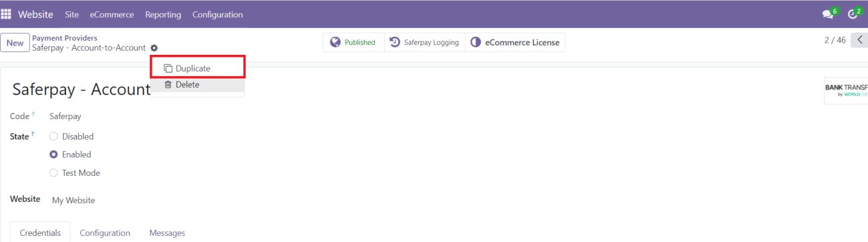Click the Website field My Website
This screenshot has height=242, width=868.
74,201
